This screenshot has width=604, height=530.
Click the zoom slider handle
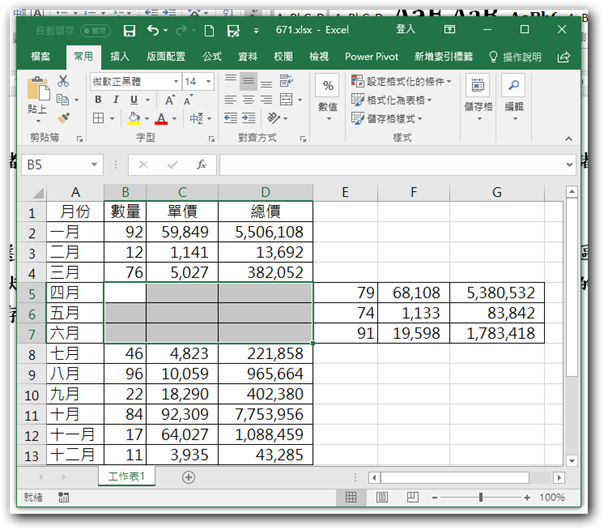[x=481, y=497]
